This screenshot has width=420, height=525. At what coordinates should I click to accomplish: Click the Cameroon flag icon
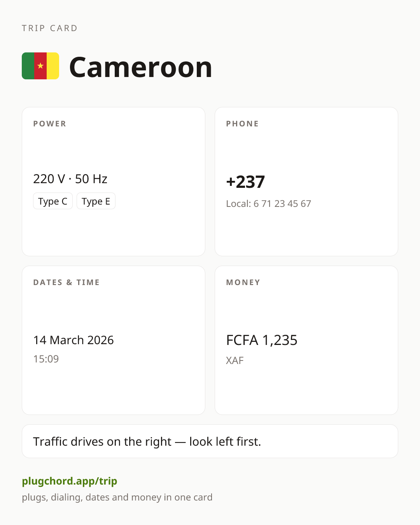(x=40, y=66)
